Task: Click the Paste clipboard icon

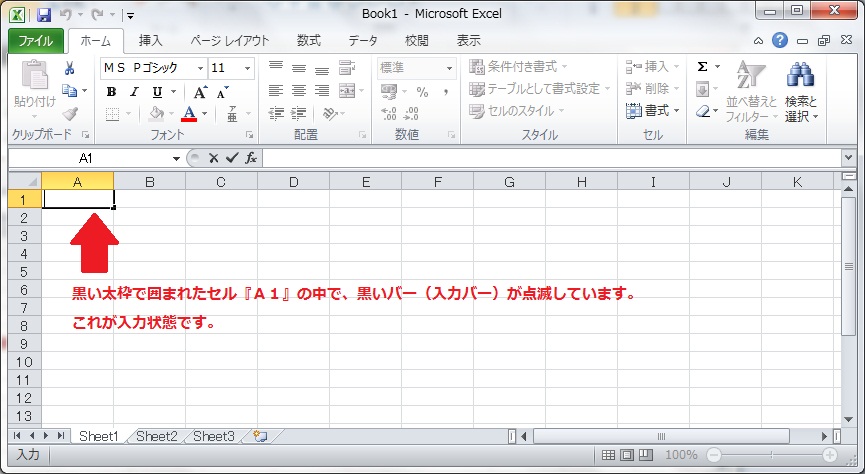Action: tap(35, 74)
